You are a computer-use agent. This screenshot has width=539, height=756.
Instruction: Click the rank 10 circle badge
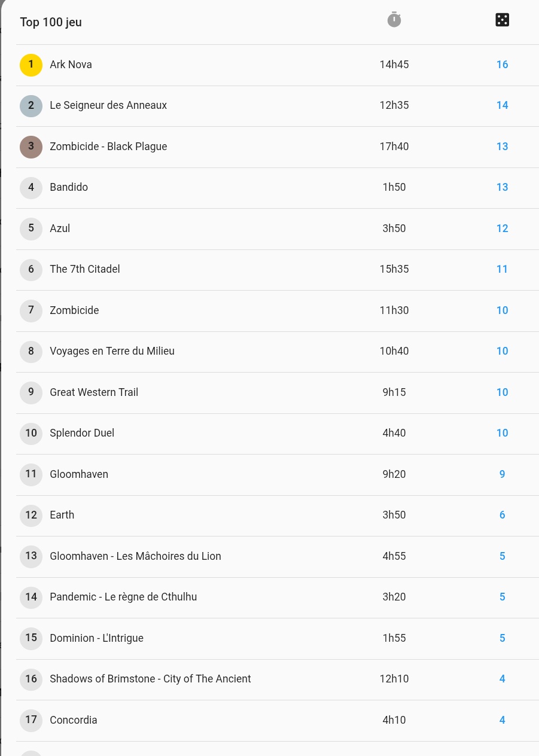(x=31, y=434)
